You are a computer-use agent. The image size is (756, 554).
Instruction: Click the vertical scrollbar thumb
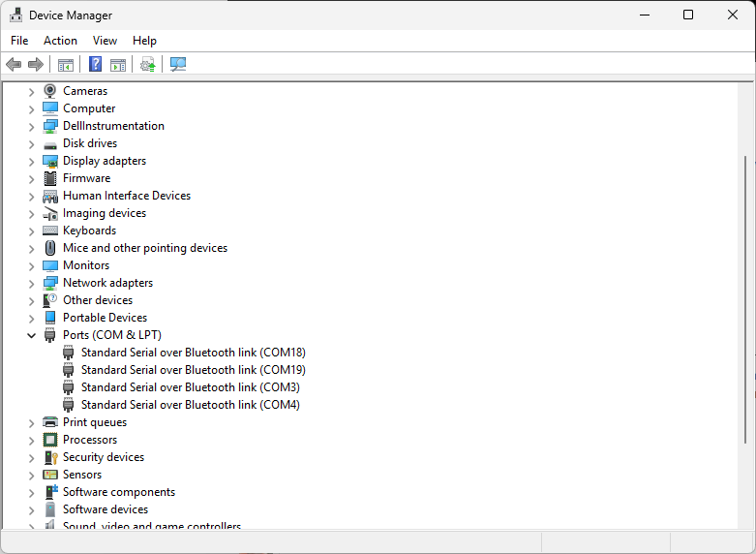(745, 299)
